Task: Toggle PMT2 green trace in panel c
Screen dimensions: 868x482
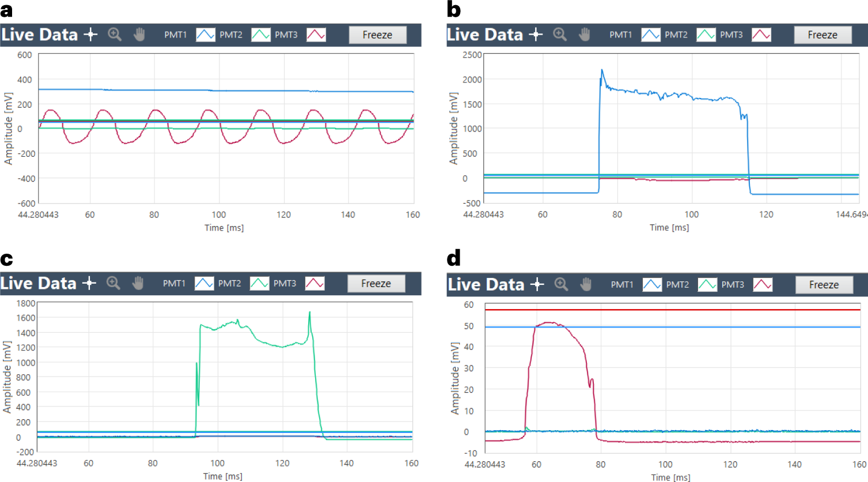Action: 260,283
